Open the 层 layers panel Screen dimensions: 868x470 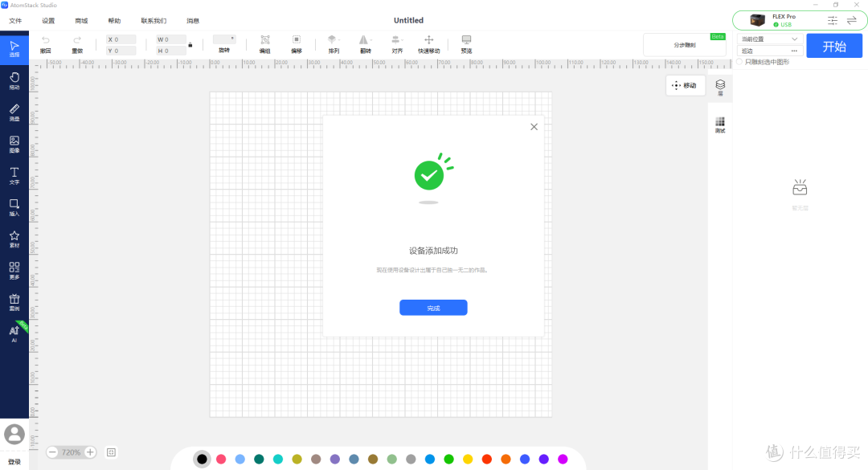[x=720, y=87]
